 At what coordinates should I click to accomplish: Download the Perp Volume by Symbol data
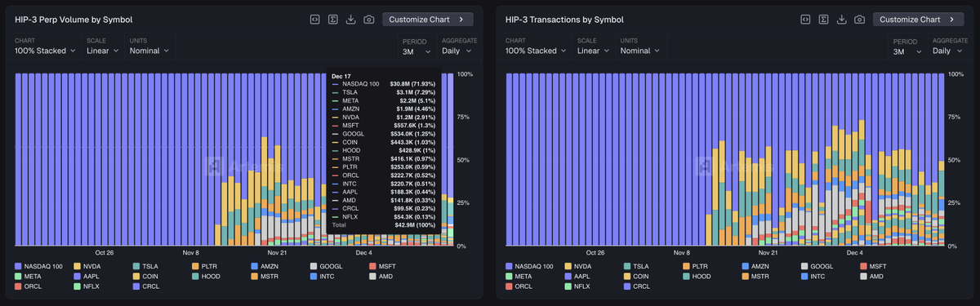coord(351,19)
